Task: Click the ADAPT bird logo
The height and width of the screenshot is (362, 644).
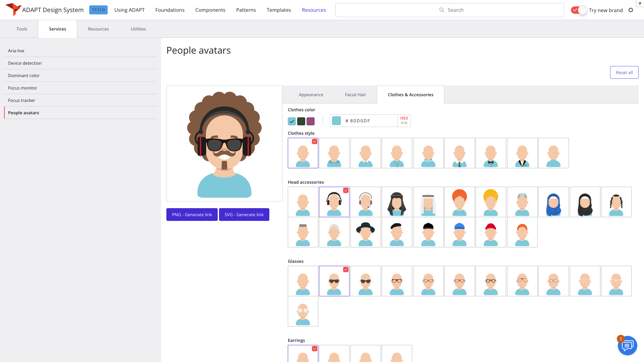Action: coord(13,9)
